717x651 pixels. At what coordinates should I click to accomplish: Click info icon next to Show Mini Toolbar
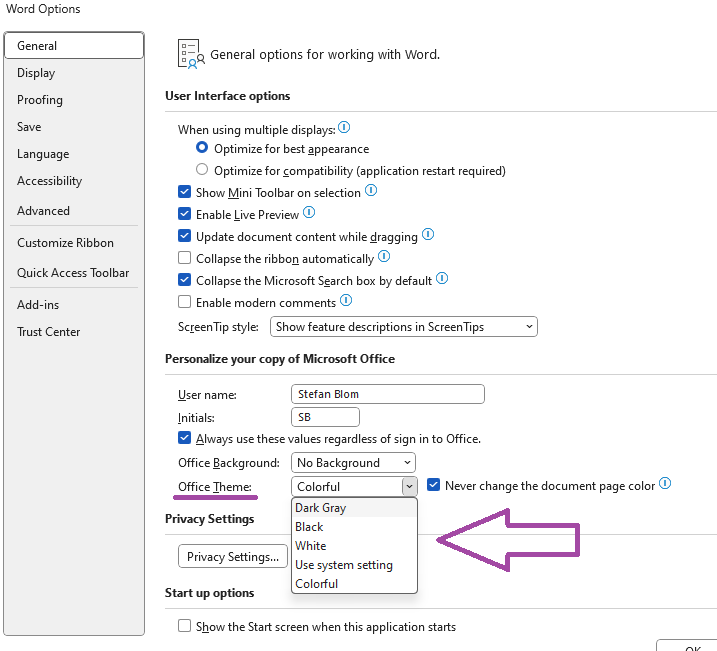tap(371, 190)
